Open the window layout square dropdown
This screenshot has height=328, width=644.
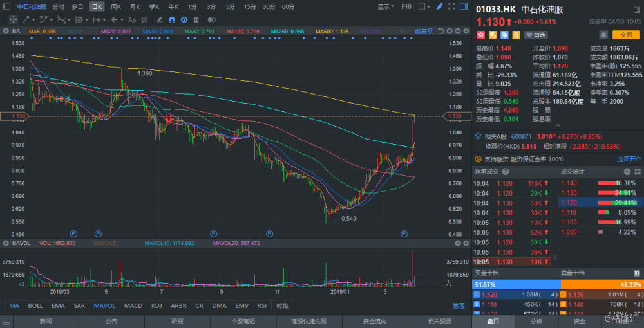point(424,6)
